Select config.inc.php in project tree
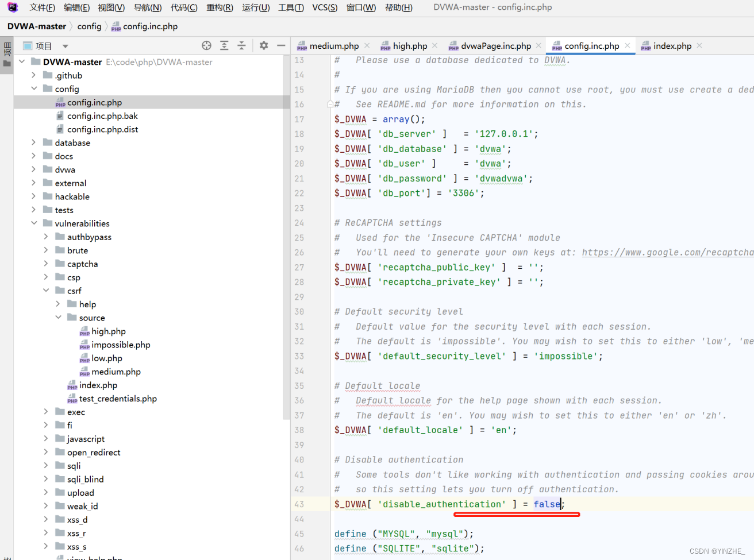The height and width of the screenshot is (560, 754). tap(94, 102)
